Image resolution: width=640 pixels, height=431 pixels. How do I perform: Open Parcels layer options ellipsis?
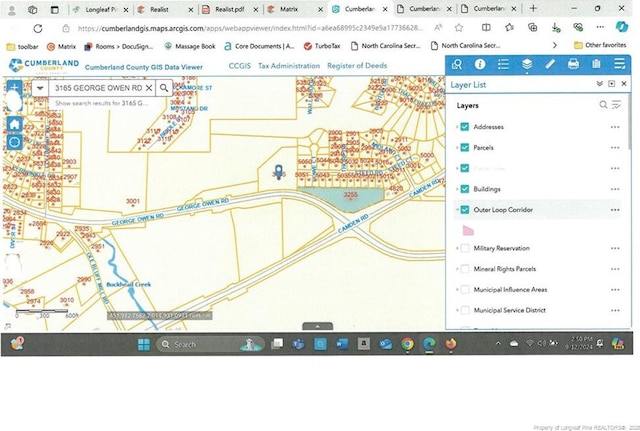[x=615, y=148]
